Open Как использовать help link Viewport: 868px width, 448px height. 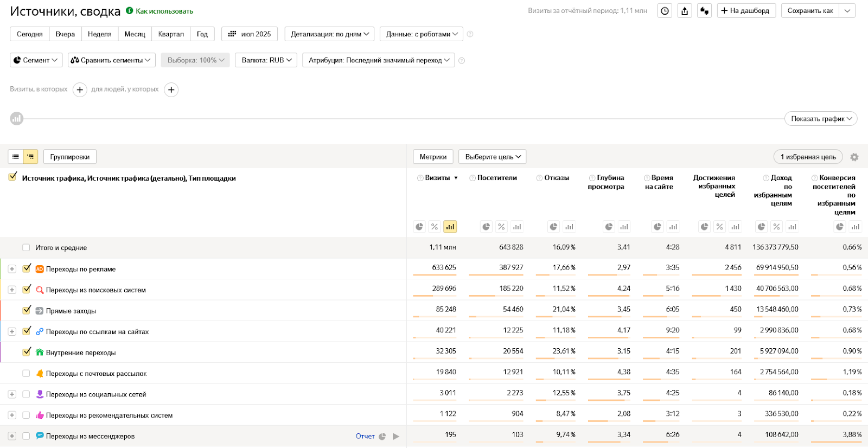point(164,11)
